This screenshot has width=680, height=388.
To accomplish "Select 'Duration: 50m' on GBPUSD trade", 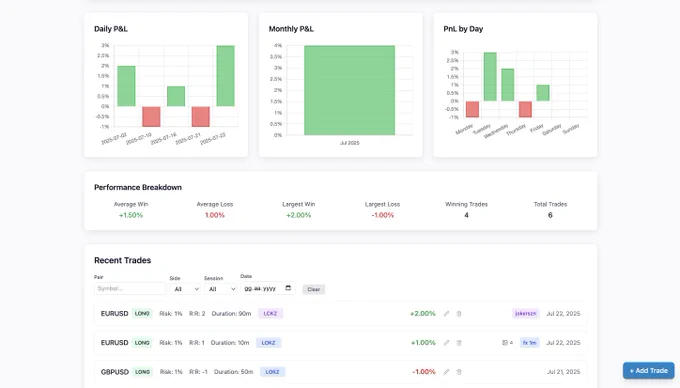I will click(233, 372).
